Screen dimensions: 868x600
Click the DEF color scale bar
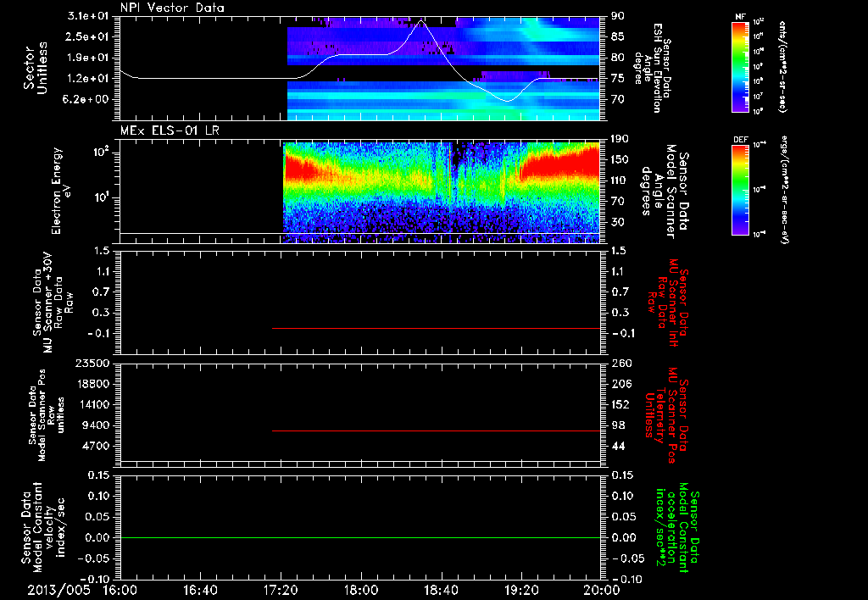click(741, 190)
